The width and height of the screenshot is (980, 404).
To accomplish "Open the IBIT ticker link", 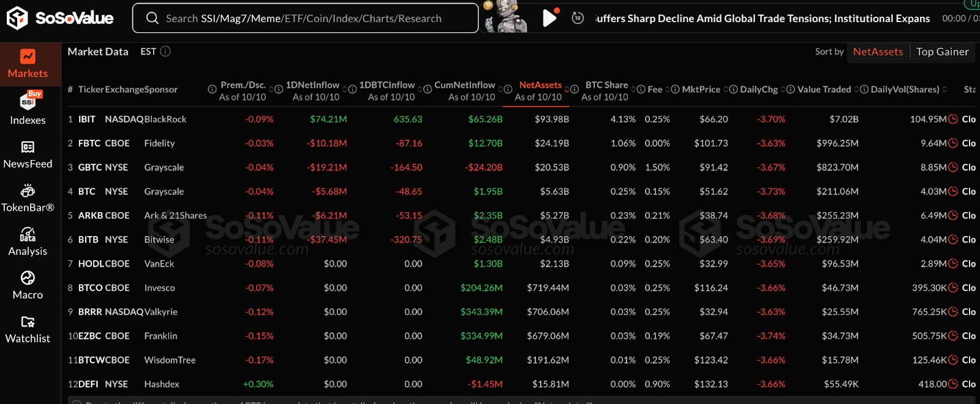I will pyautogui.click(x=86, y=119).
